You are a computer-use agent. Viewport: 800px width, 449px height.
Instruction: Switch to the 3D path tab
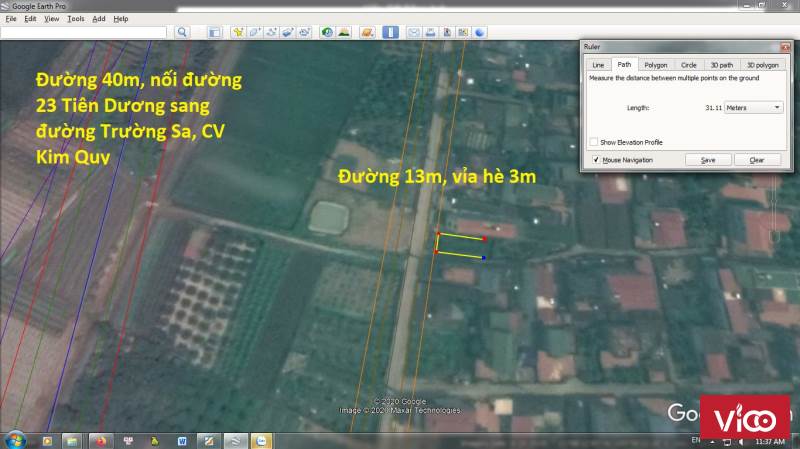[721, 65]
